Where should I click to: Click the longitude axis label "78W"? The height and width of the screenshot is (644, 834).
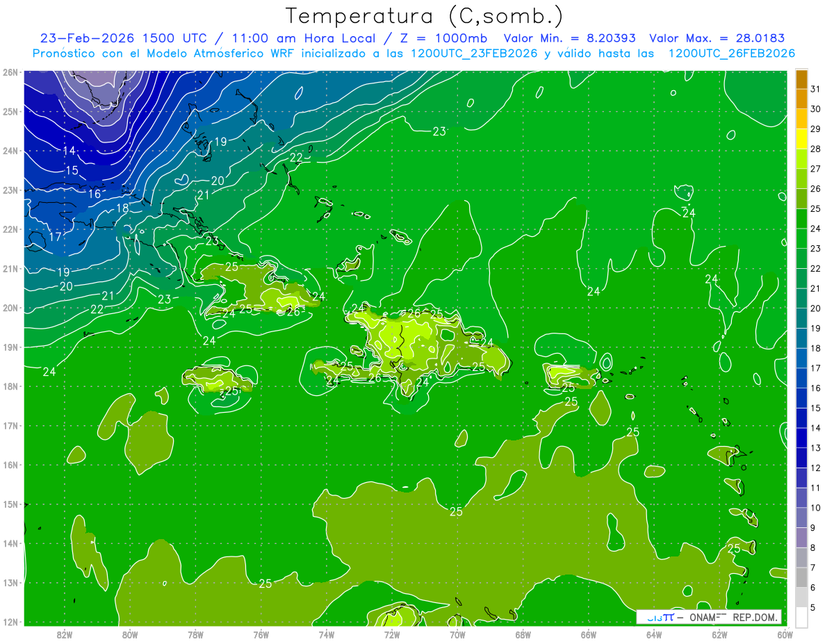[195, 634]
